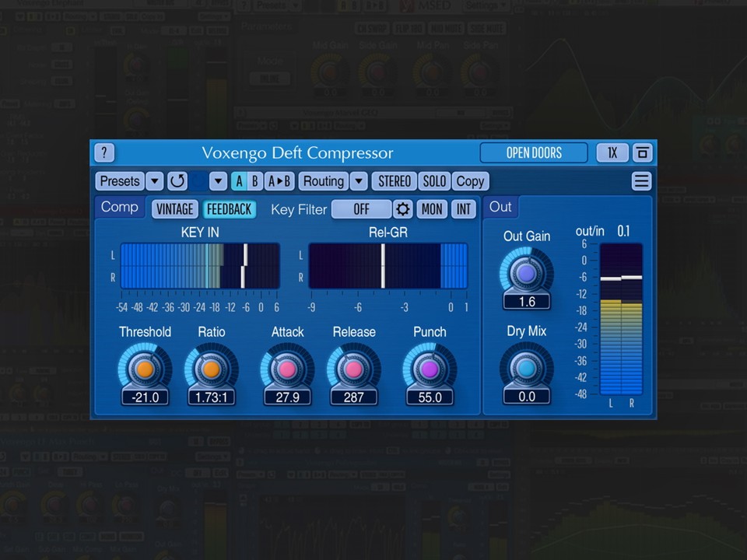Click the KEY IN level meter
The image size is (747, 560).
tap(200, 266)
